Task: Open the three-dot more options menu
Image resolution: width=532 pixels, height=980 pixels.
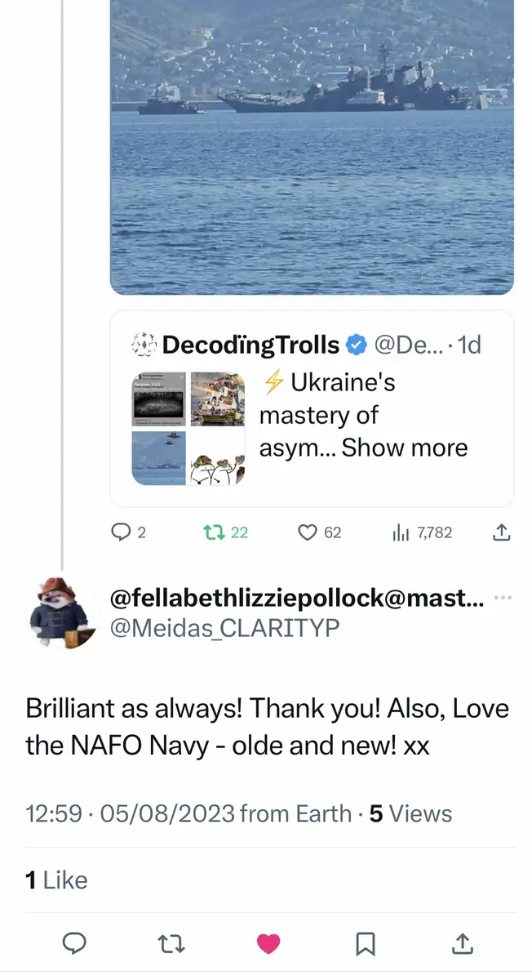Action: click(x=503, y=599)
